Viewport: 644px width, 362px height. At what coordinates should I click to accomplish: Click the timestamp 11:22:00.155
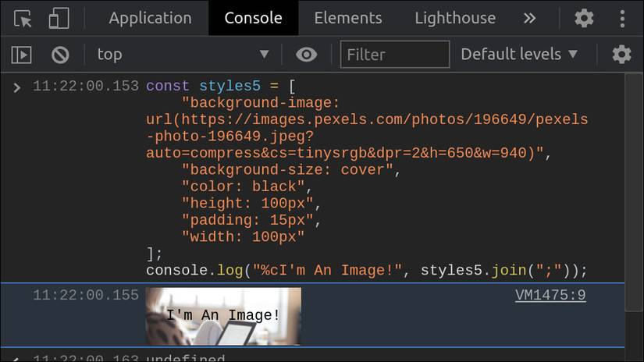86,295
